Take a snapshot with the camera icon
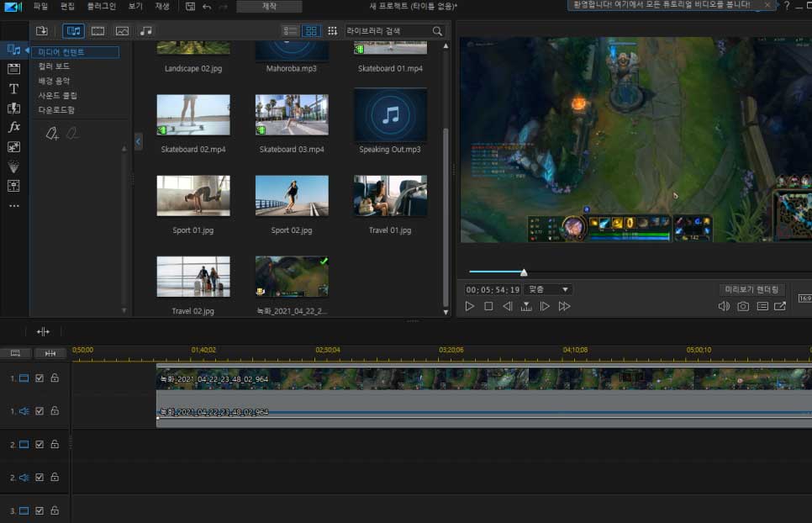Image resolution: width=812 pixels, height=523 pixels. (743, 307)
